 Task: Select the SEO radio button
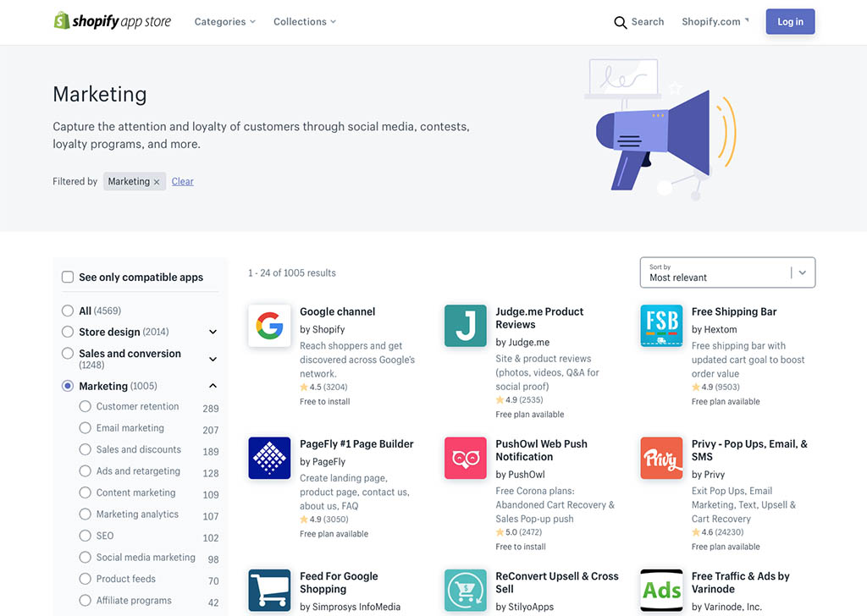coord(86,536)
